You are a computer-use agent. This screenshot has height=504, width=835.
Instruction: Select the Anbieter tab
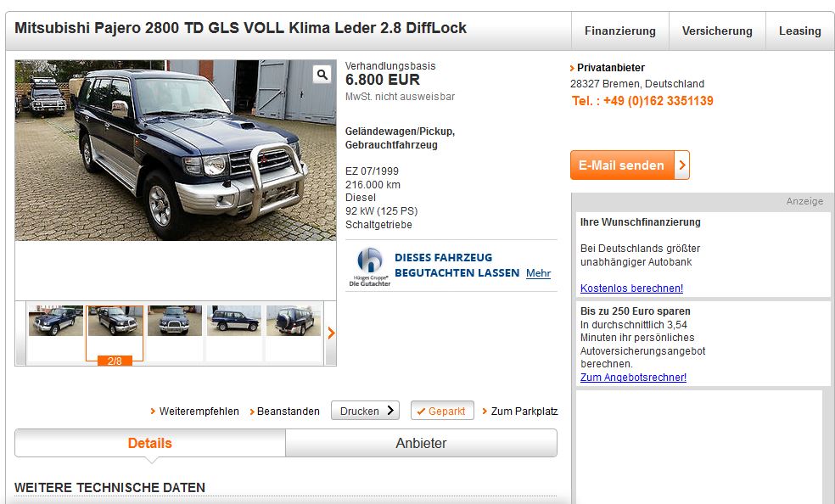tap(421, 443)
